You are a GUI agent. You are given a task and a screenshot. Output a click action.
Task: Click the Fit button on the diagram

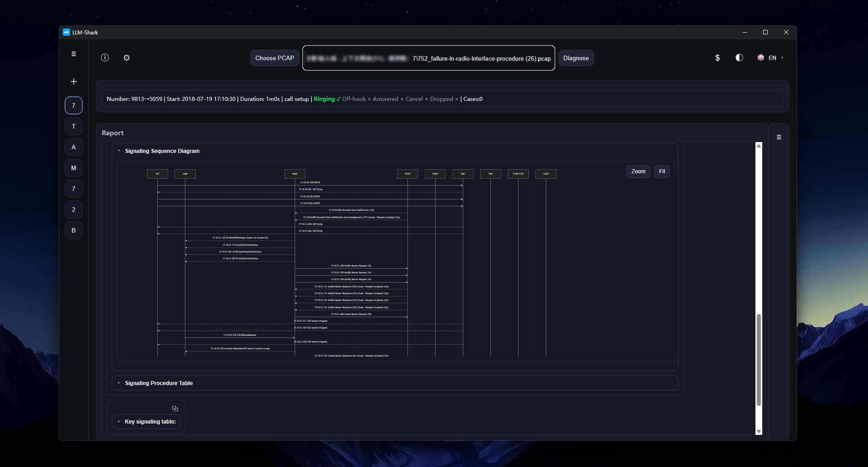(662, 172)
